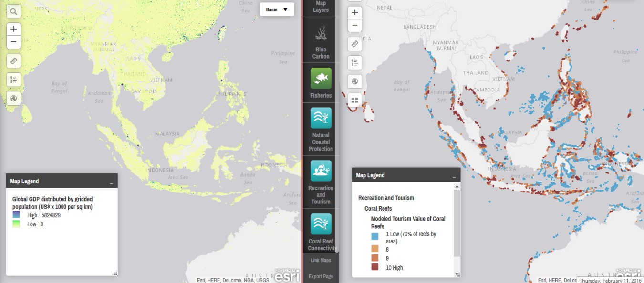Open the Basic basemap dropdown
Viewport: 644px width, 283px height.
[x=277, y=10]
